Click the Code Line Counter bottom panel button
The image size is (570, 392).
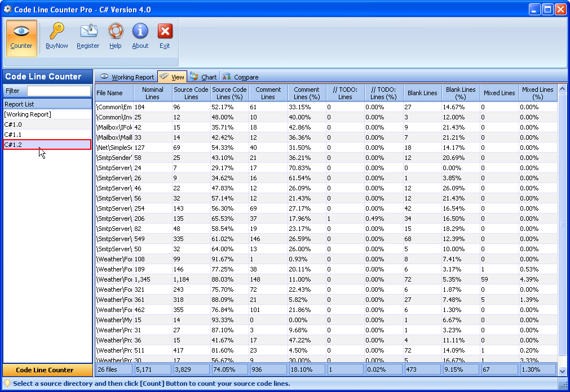pos(47,370)
